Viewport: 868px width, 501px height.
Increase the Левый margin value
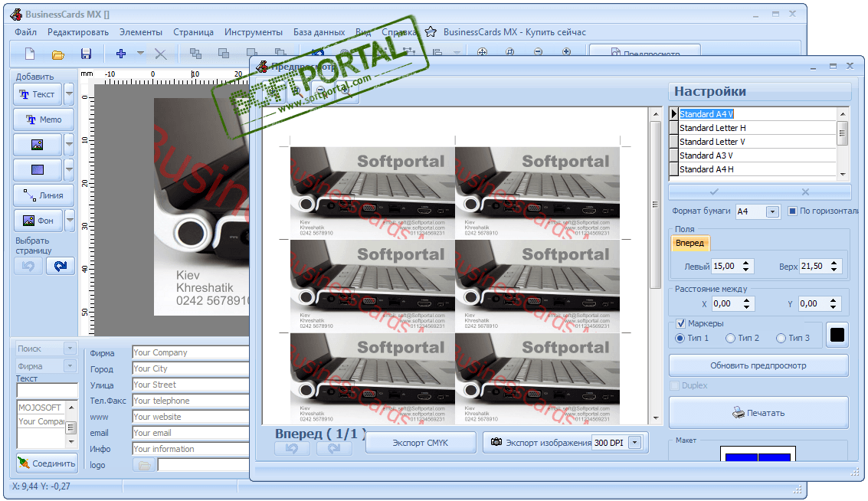click(x=745, y=263)
